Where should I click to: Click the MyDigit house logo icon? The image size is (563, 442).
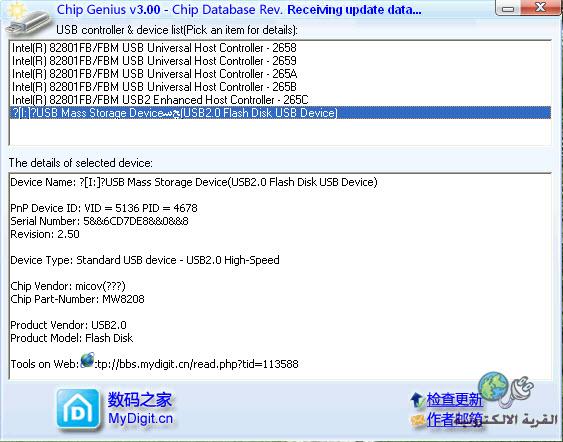pos(78,409)
